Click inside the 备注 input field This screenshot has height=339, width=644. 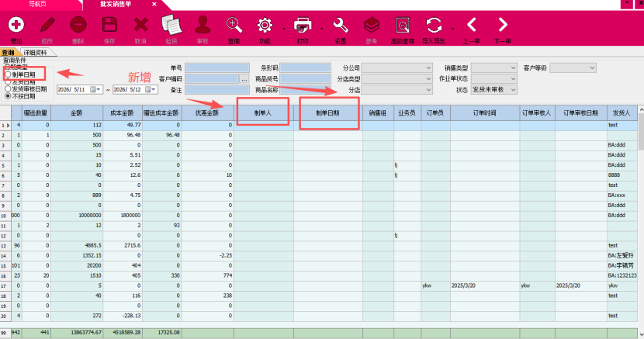pos(217,89)
